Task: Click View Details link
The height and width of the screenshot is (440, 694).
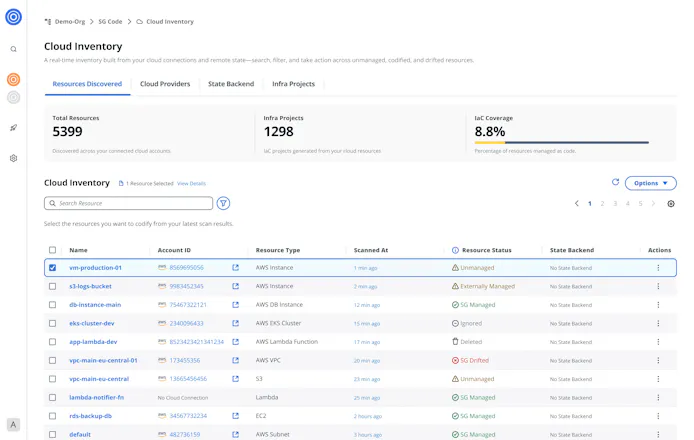Action: 191,183
